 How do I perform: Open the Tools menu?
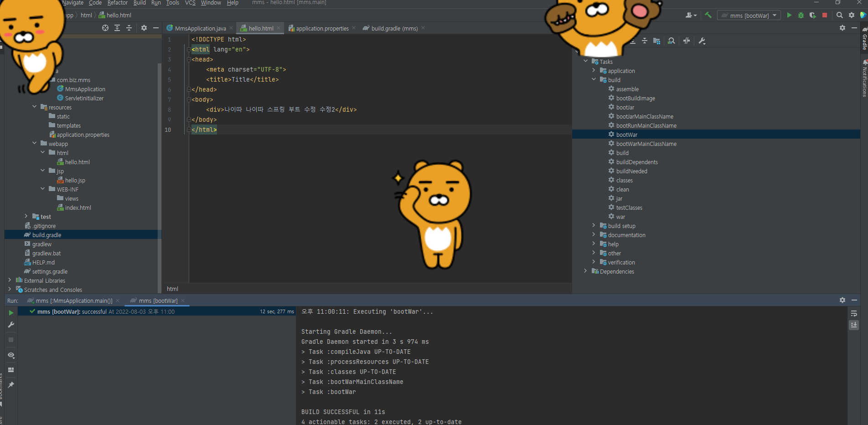pyautogui.click(x=172, y=3)
